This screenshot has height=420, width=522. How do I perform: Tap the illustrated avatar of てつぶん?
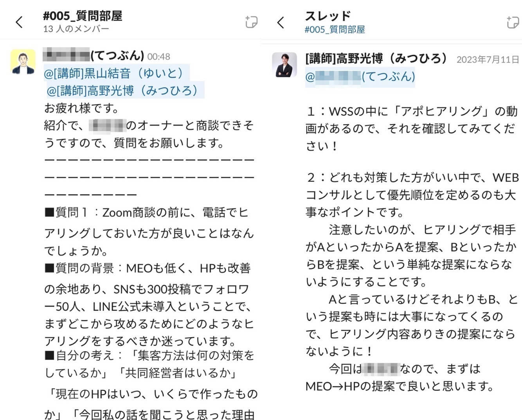pos(23,61)
